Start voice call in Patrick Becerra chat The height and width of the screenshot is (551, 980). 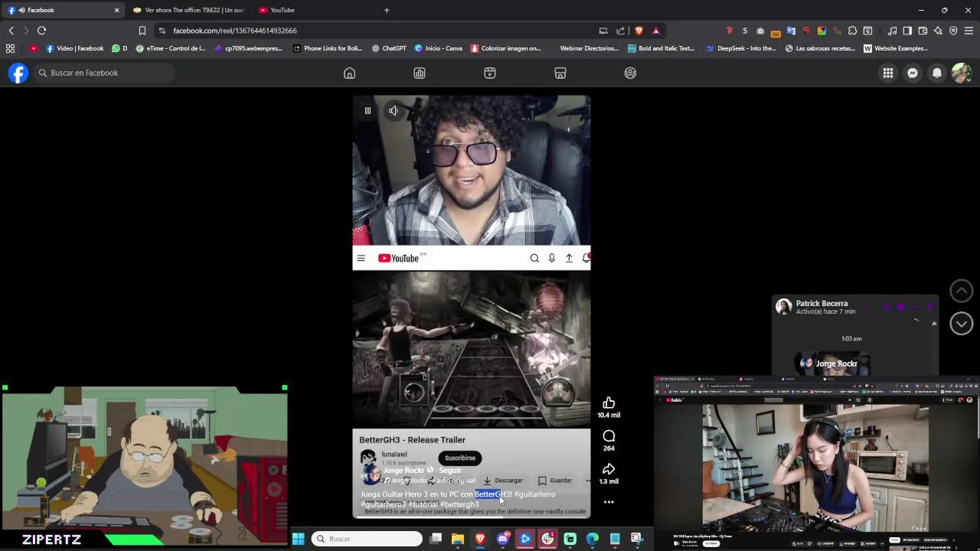887,307
